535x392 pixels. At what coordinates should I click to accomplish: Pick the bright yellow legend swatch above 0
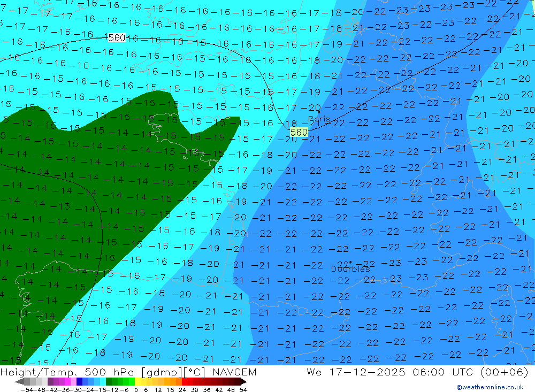137,382
